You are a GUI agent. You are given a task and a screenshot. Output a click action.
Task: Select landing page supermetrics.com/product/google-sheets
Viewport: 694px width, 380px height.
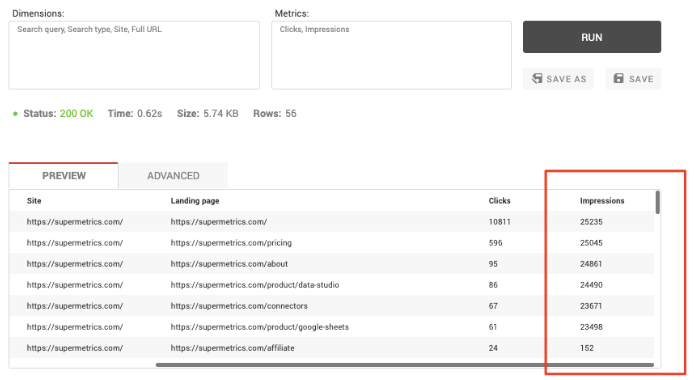(x=260, y=327)
